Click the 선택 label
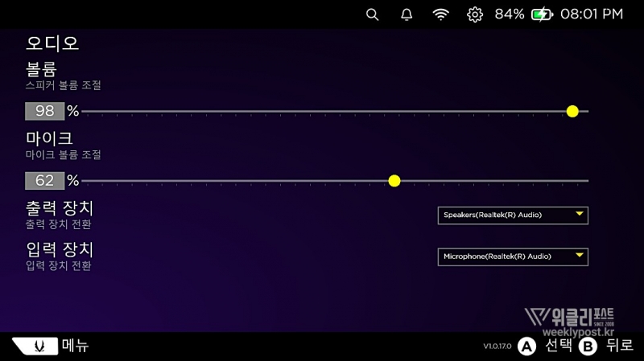 pos(558,346)
